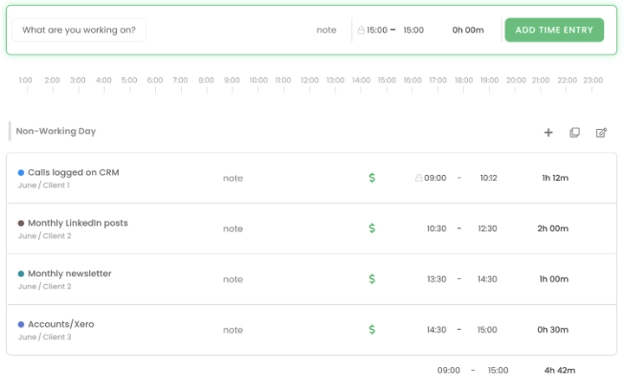The width and height of the screenshot is (624, 388).
Task: Click the note of Monthly newsletter row
Action: [233, 279]
